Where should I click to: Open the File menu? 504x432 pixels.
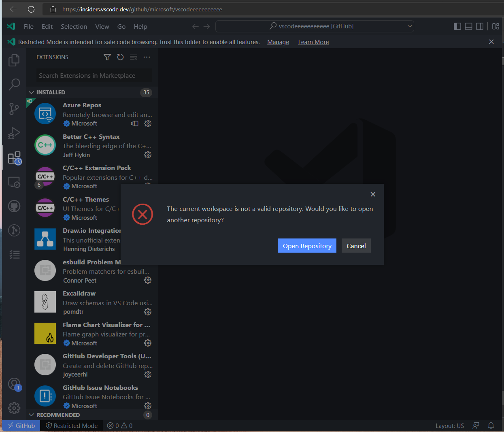click(28, 26)
